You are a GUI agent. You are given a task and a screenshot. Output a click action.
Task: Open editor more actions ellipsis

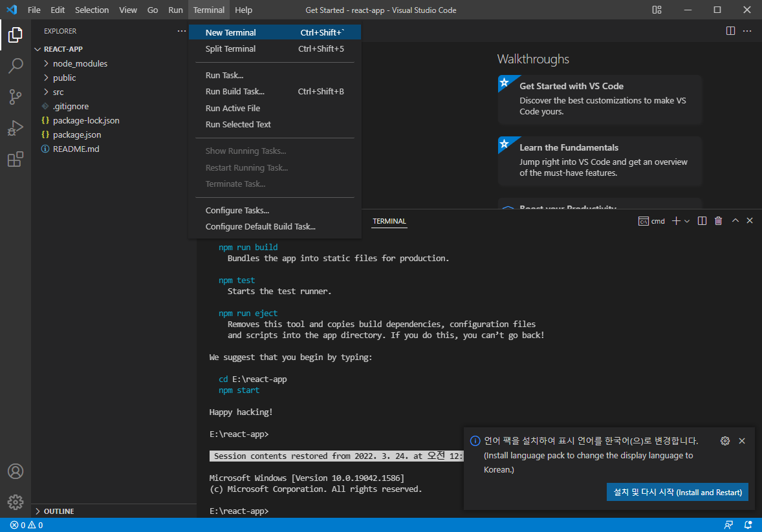coord(747,31)
